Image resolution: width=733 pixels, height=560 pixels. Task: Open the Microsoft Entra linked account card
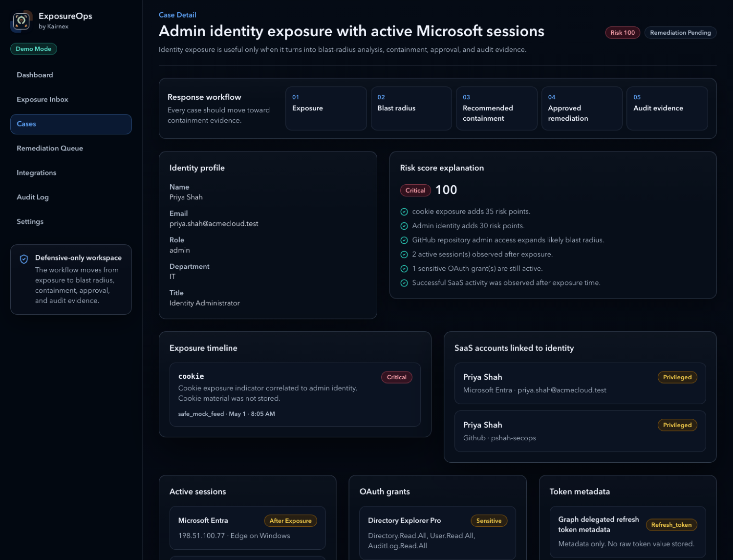coord(580,383)
